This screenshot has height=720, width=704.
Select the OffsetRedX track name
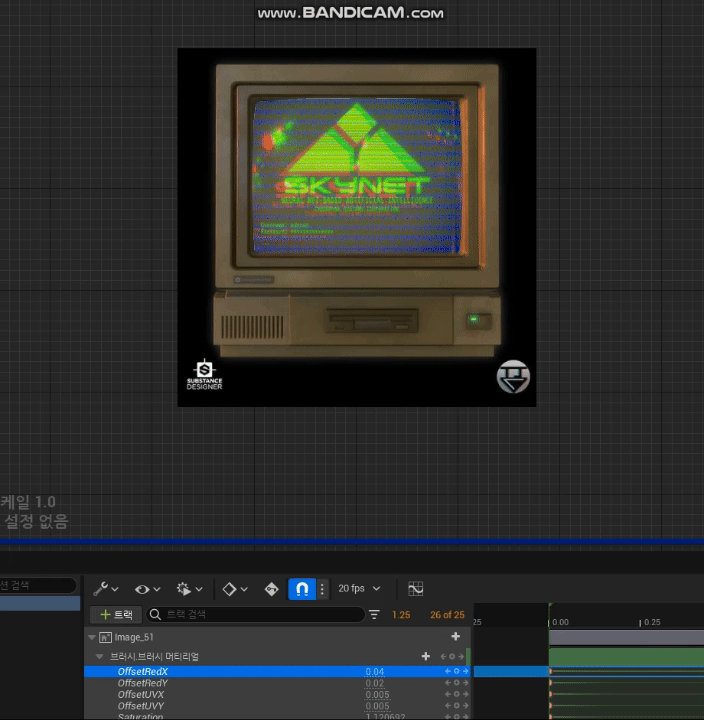143,671
